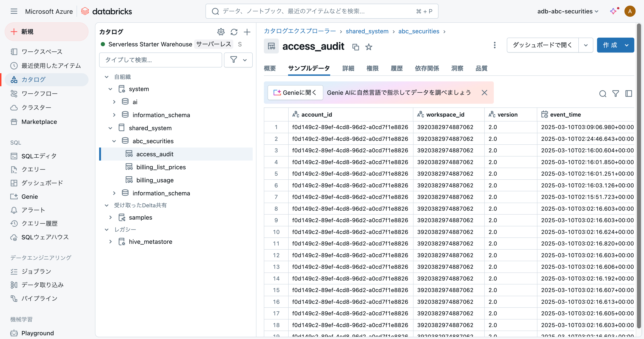The height and width of the screenshot is (339, 644).
Task: Toggle the hamburger sidebar menu
Action: [x=14, y=11]
